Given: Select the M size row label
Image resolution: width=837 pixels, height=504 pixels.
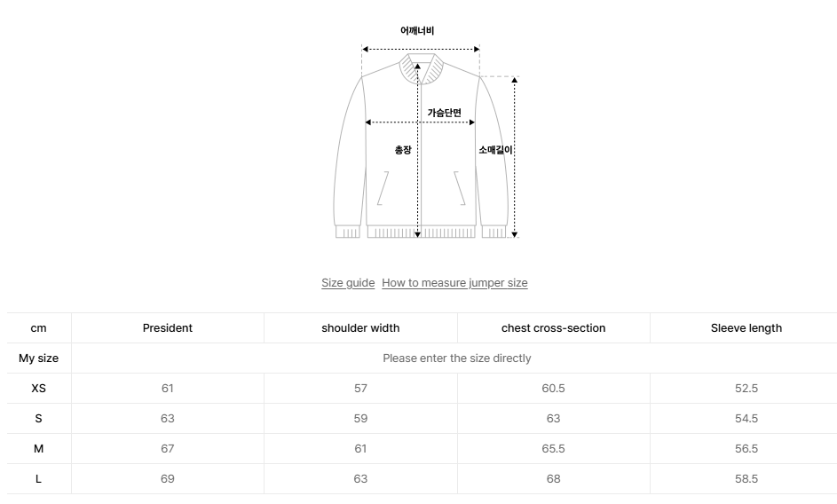Looking at the screenshot, I should (38, 449).
